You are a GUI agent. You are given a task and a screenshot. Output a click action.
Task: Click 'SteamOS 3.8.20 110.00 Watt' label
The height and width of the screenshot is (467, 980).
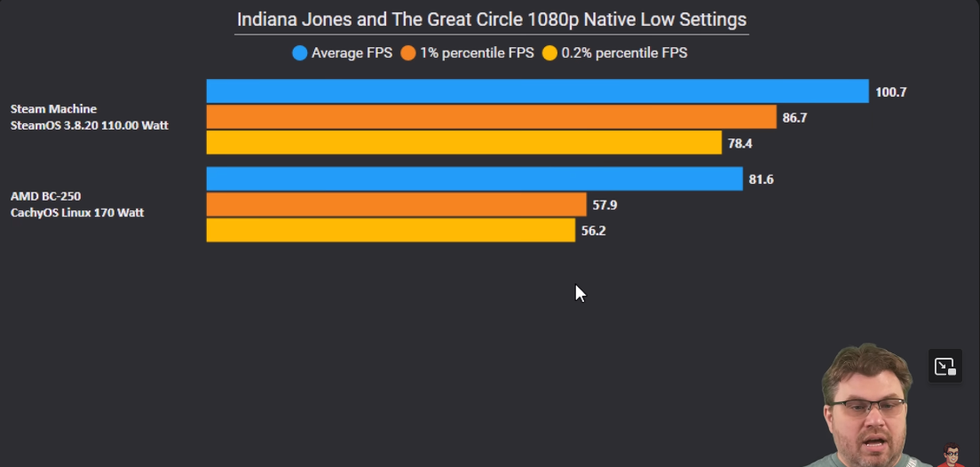coord(90,126)
